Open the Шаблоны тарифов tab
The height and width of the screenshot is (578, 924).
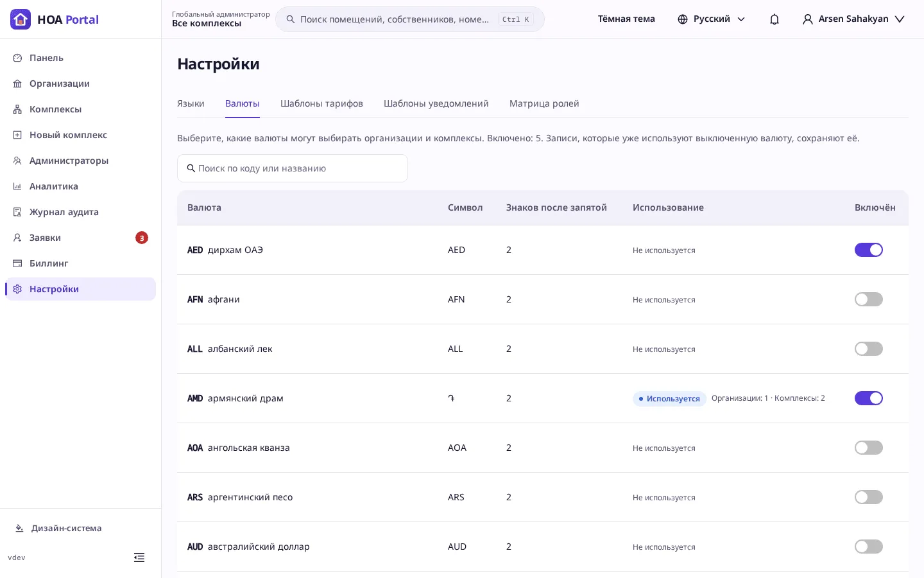(321, 103)
